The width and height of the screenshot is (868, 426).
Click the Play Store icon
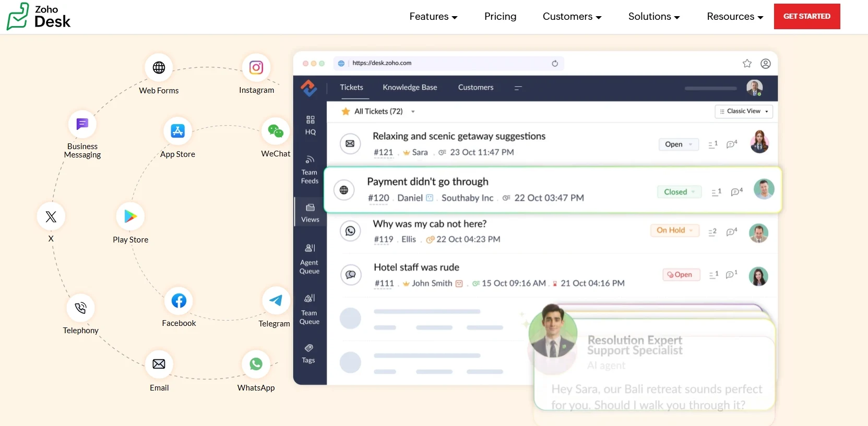coord(130,216)
